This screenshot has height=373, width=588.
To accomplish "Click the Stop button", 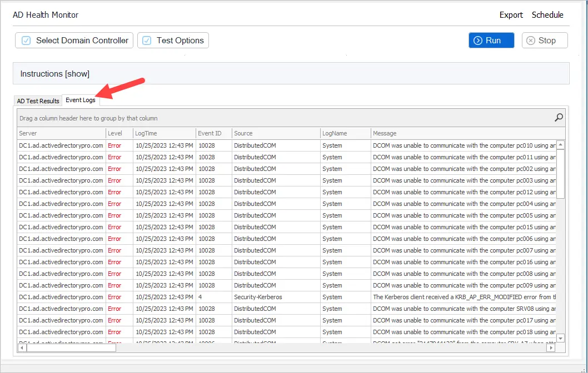I will [545, 41].
